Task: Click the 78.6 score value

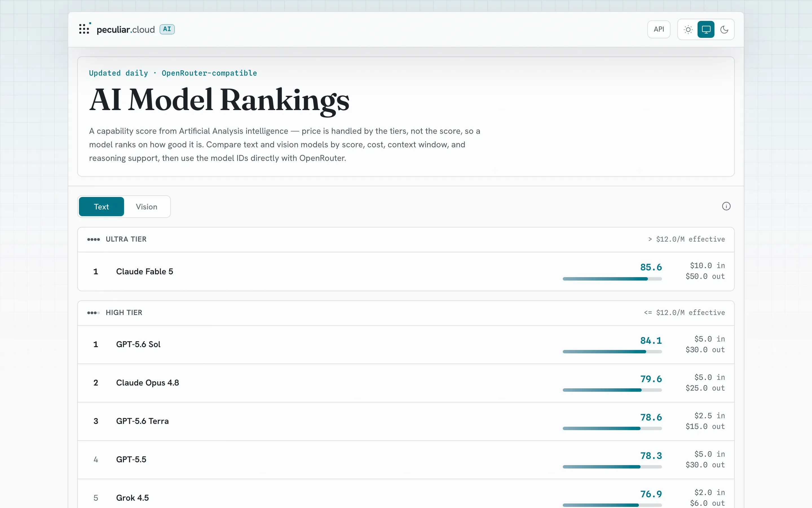Action: pyautogui.click(x=651, y=417)
